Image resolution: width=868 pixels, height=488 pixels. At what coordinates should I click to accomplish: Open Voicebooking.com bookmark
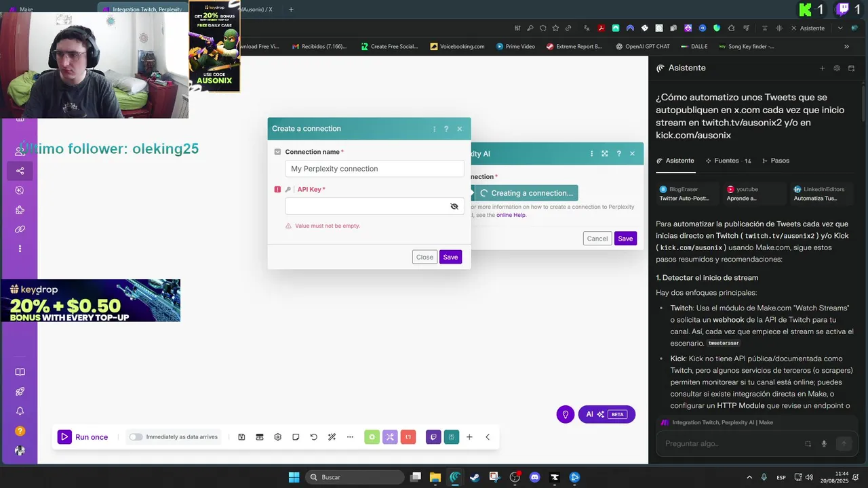[457, 47]
